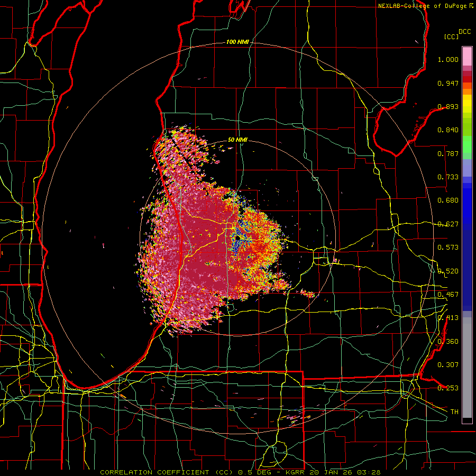
Task: Click the 0.360 color scale label
Action: point(448,342)
